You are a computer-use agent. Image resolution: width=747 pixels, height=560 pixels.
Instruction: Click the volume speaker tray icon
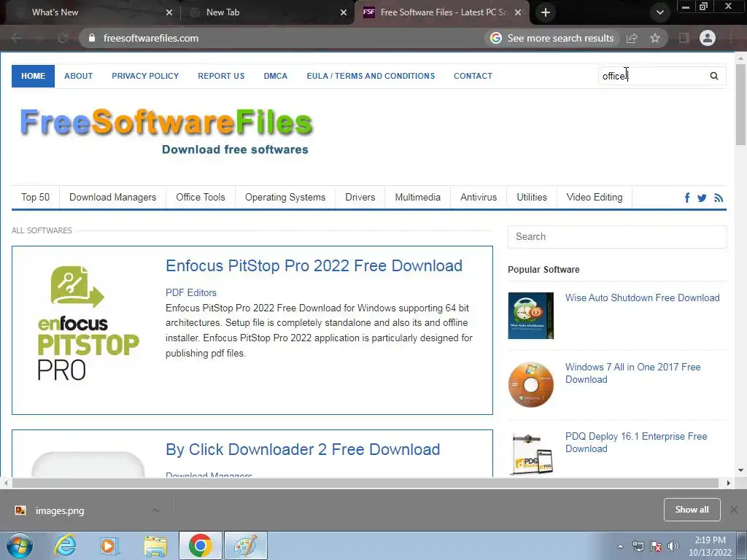[673, 546]
